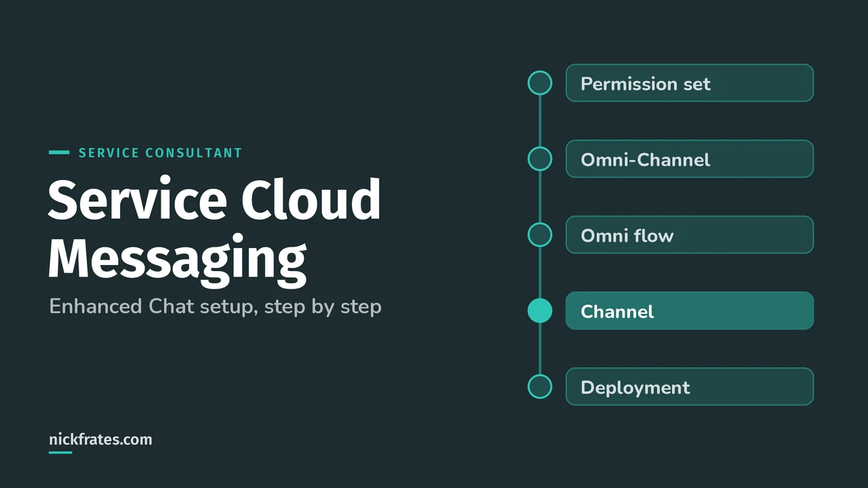Screen dimensions: 868x488
Task: Open the Omni flow step box
Action: pos(690,235)
